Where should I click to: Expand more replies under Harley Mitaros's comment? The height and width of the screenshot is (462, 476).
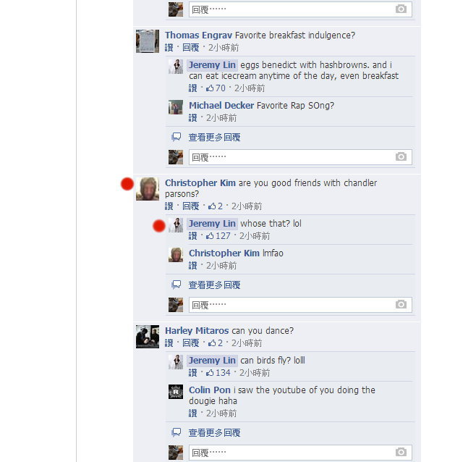point(214,433)
